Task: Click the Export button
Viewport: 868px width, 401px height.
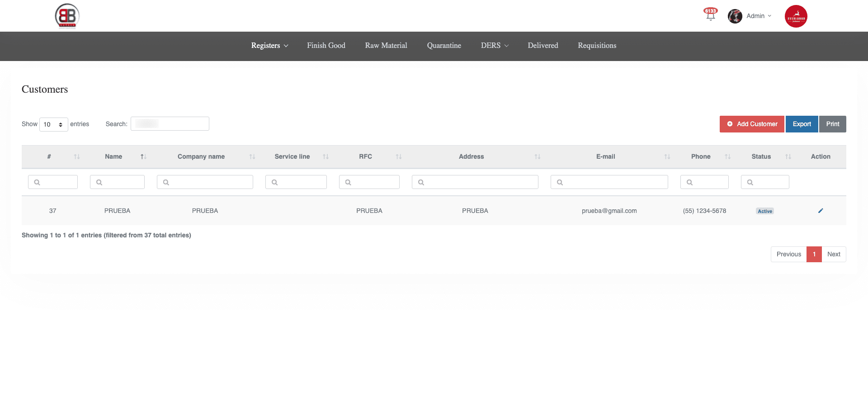Action: coord(802,124)
